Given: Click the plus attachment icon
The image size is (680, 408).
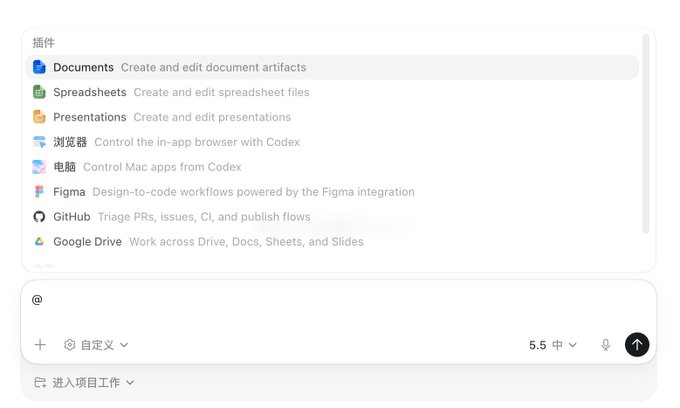Looking at the screenshot, I should (x=40, y=345).
